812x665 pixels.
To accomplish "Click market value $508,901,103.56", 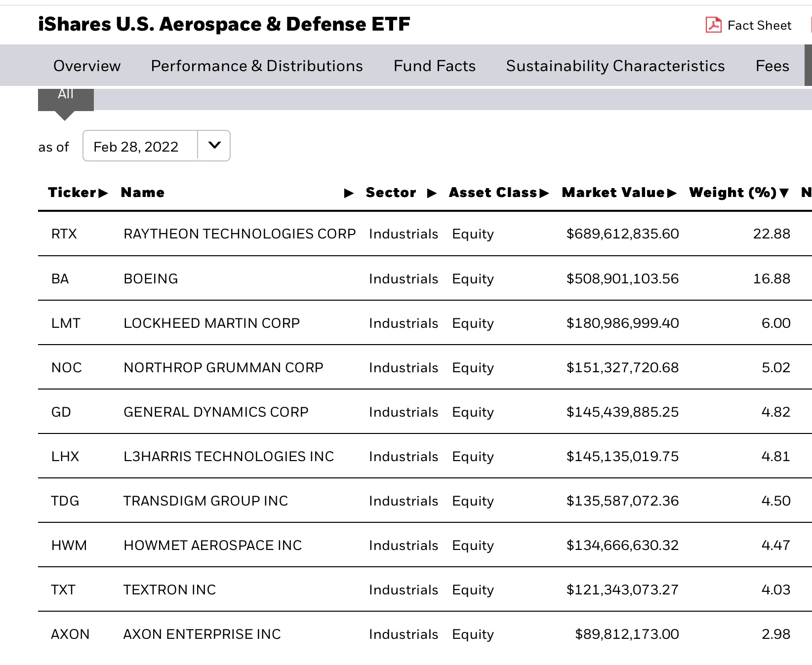I will [x=622, y=278].
